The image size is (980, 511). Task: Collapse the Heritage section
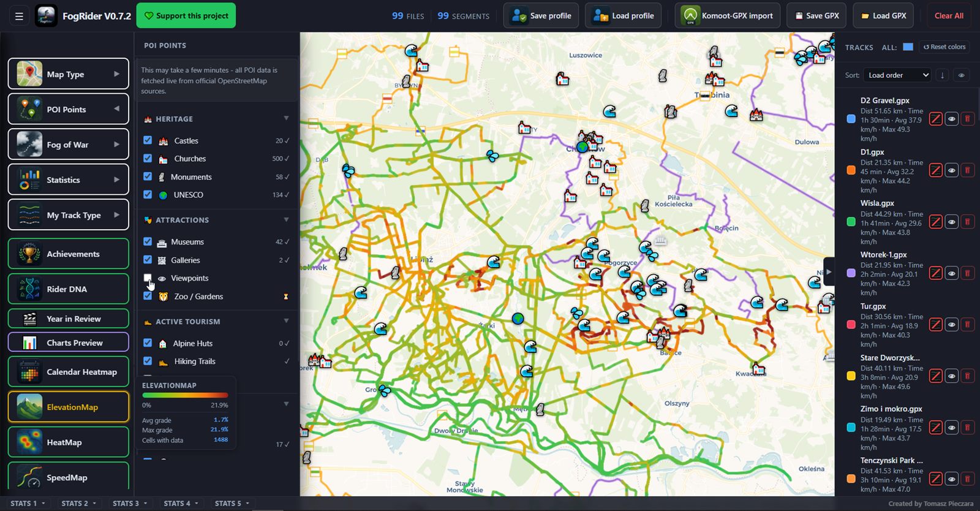(x=286, y=118)
